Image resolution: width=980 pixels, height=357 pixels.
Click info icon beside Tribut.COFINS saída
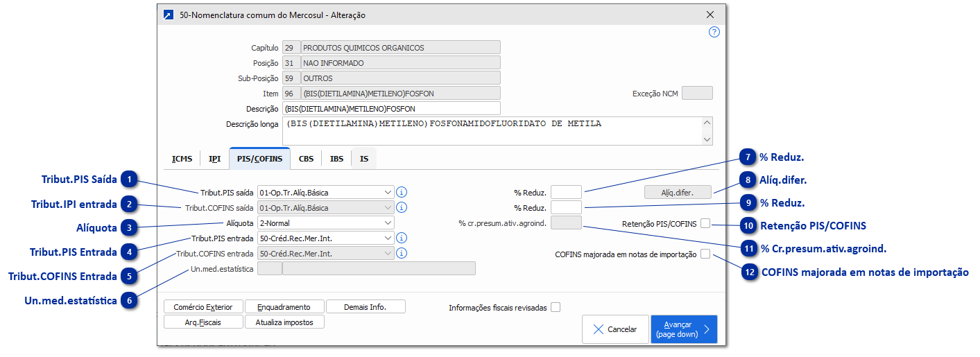coord(401,207)
